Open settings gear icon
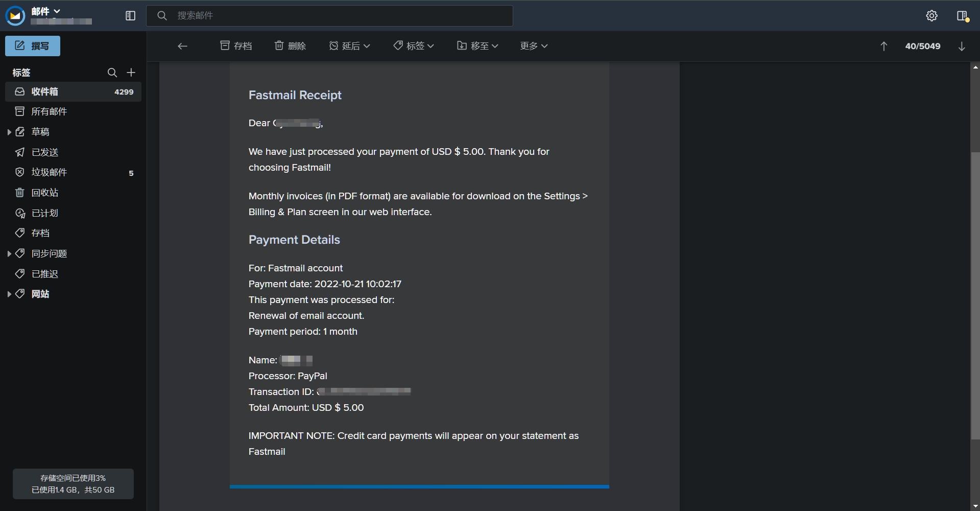980x511 pixels. [931, 16]
